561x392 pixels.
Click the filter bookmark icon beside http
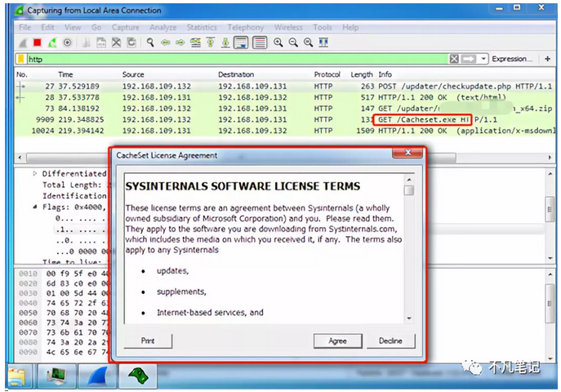pyautogui.click(x=21, y=59)
